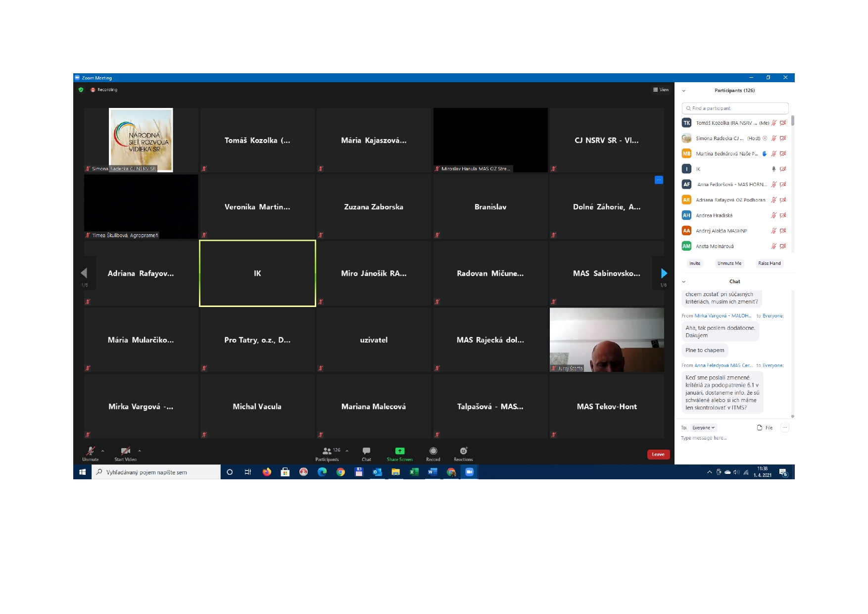The width and height of the screenshot is (868, 614).
Task: Click sender link Anna Feledyová in chat
Action: coord(723,365)
